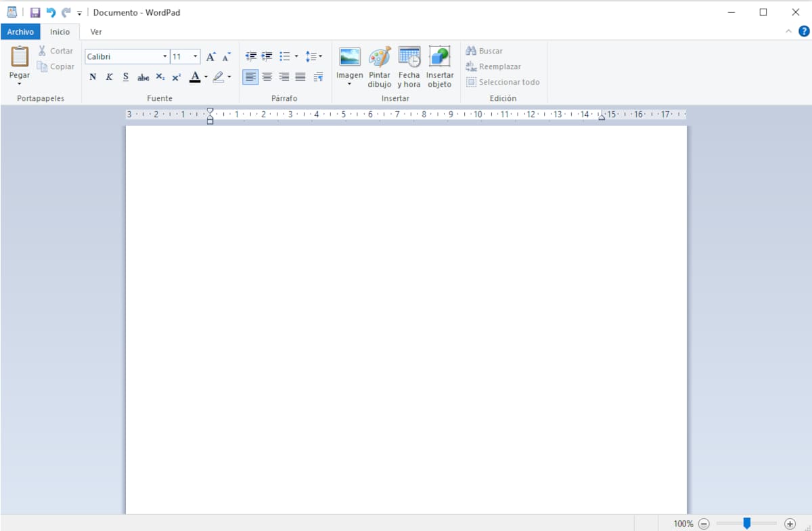This screenshot has width=812, height=531.
Task: Align text to the right
Action: [x=284, y=77]
